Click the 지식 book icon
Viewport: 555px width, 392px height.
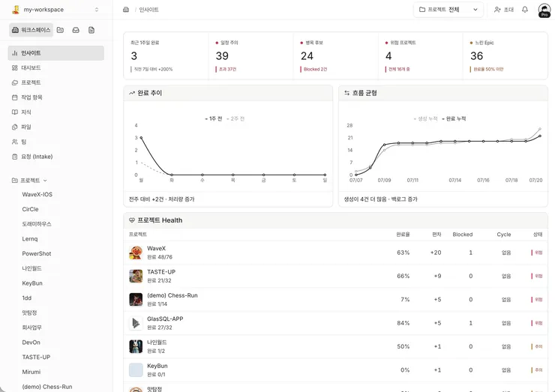point(14,112)
